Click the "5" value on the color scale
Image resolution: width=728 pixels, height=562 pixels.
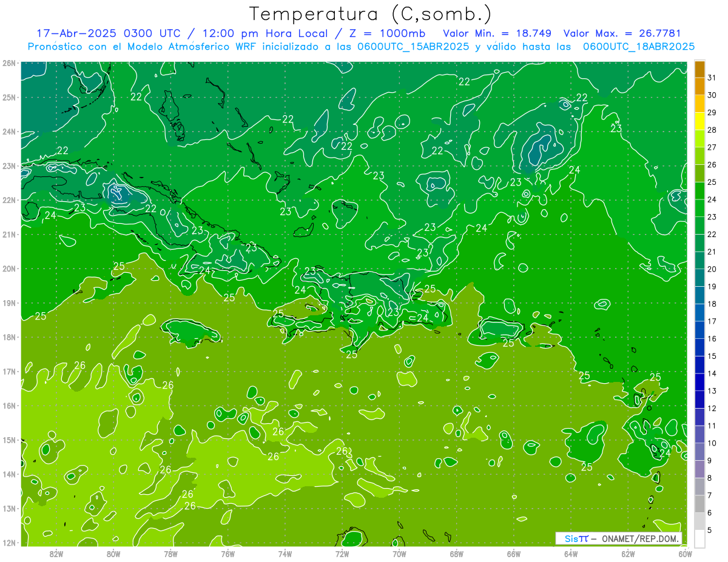[x=710, y=530]
